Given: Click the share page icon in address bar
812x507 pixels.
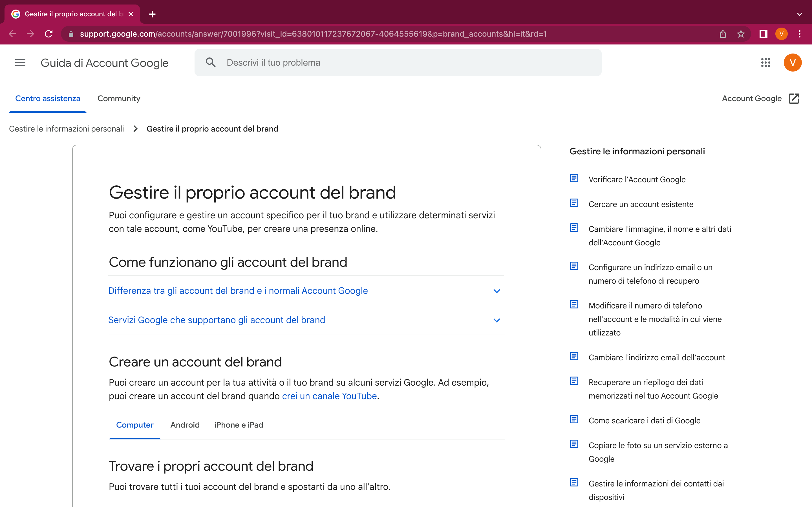Looking at the screenshot, I should [x=723, y=34].
